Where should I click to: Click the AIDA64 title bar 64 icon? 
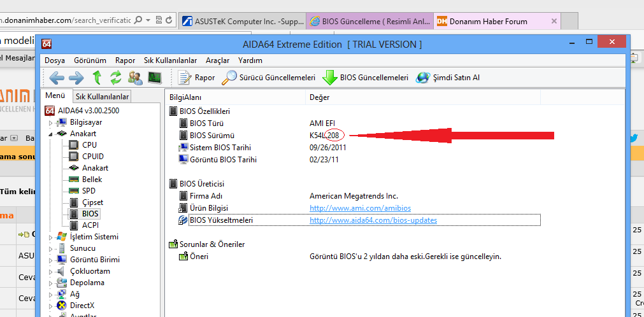coord(47,43)
